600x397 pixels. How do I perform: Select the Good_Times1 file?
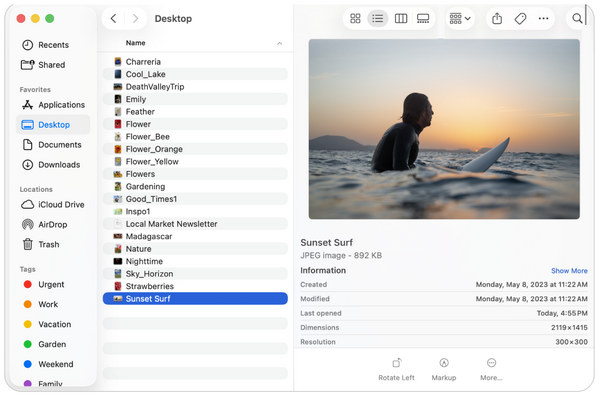(x=195, y=199)
